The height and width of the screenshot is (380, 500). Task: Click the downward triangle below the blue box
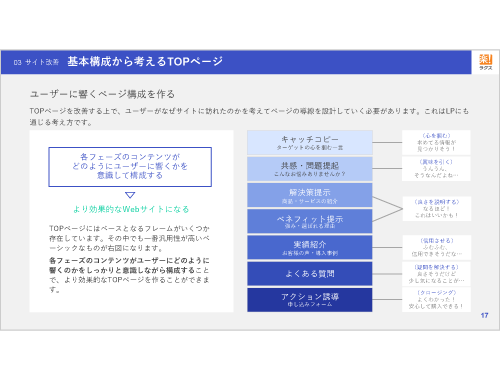click(x=130, y=195)
